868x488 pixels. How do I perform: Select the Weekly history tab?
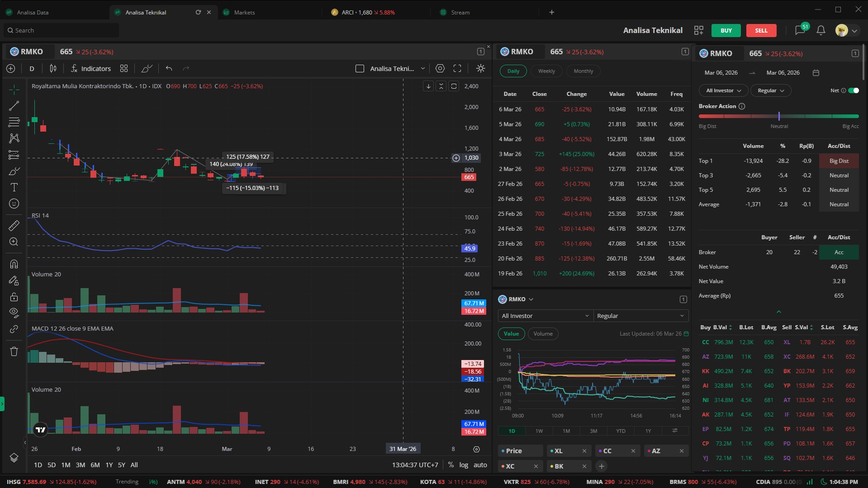546,71
